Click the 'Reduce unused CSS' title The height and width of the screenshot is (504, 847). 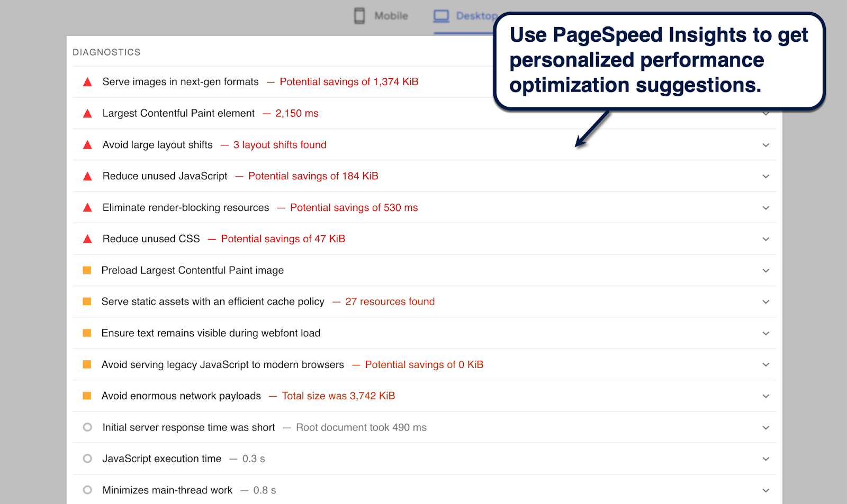[151, 239]
